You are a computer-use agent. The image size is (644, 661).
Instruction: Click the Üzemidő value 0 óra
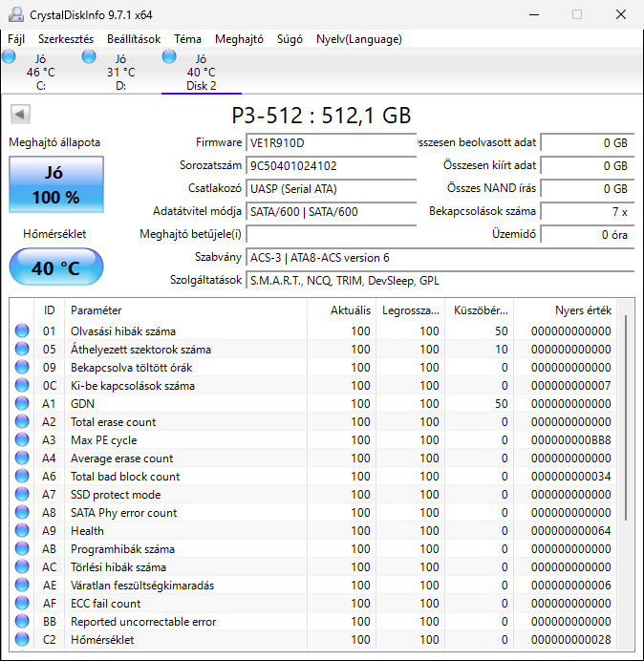[x=587, y=234]
